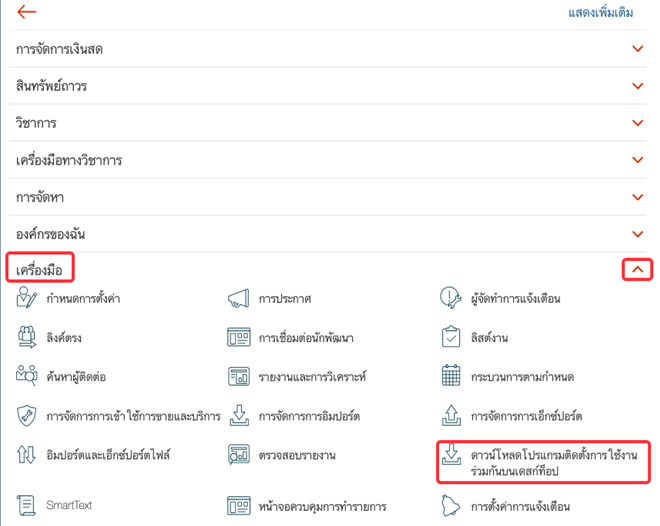Open the วิชาการ menu section

tap(36, 123)
